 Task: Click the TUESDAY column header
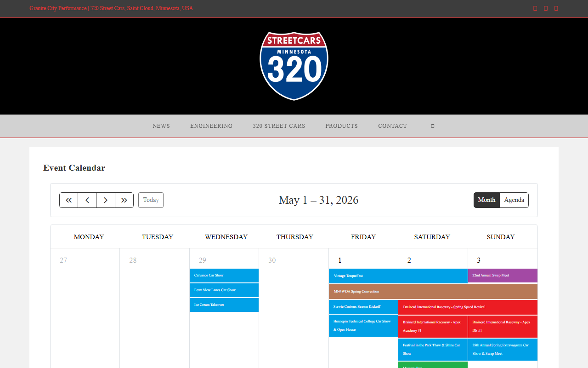[158, 237]
